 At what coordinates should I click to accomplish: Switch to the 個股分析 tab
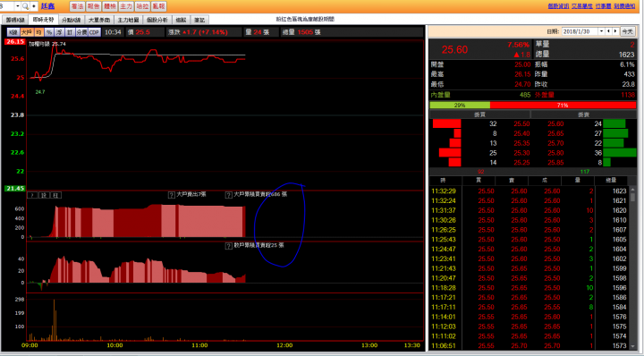157,20
